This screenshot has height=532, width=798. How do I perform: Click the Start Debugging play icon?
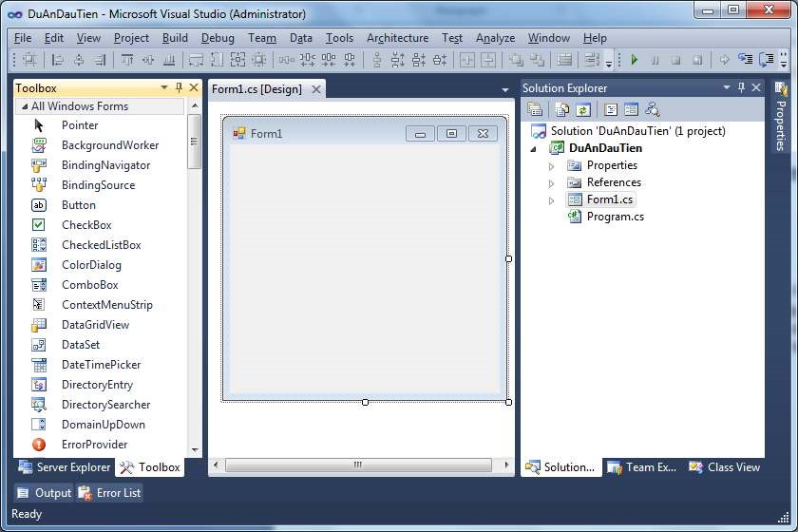634,60
